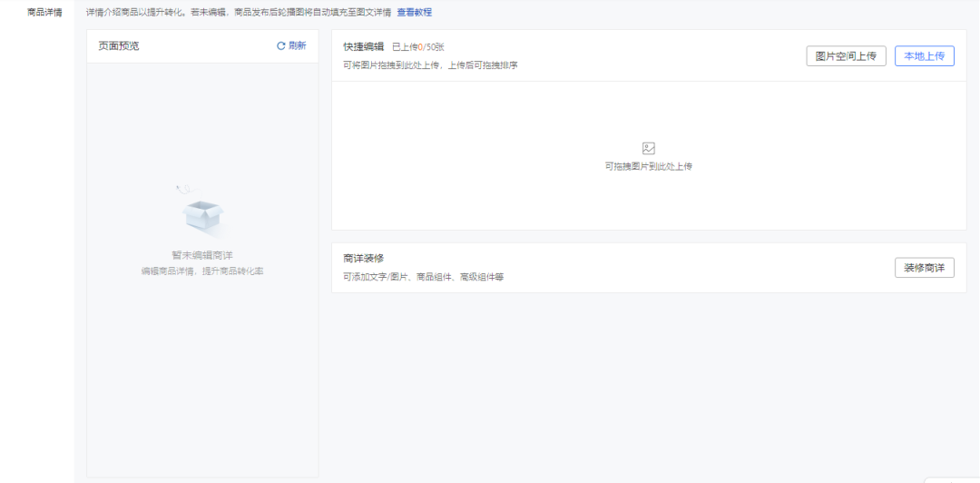Click the 可拖拽图片到此处上传 drop area text

[x=649, y=166]
